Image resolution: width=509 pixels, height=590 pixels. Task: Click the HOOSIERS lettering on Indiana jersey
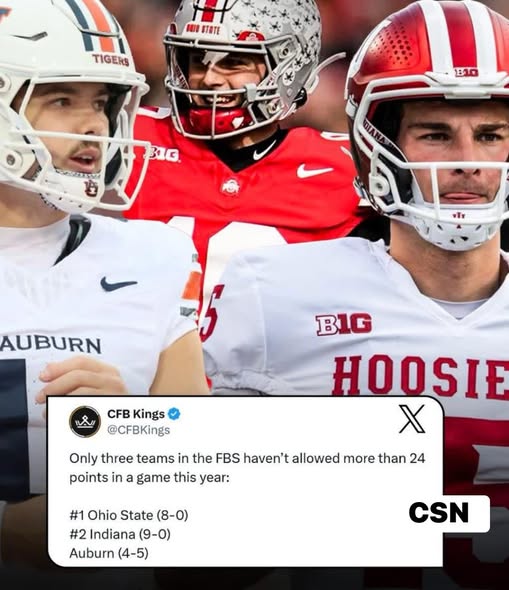[x=421, y=378]
